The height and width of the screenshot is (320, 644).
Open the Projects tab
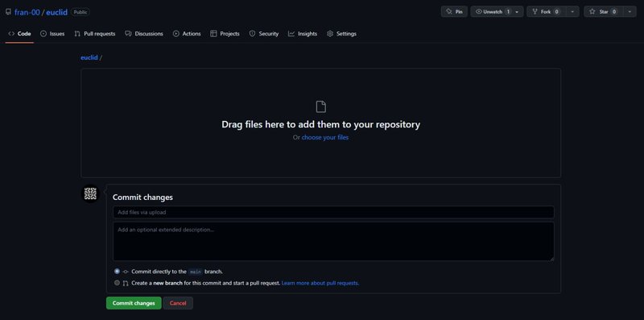pos(225,34)
